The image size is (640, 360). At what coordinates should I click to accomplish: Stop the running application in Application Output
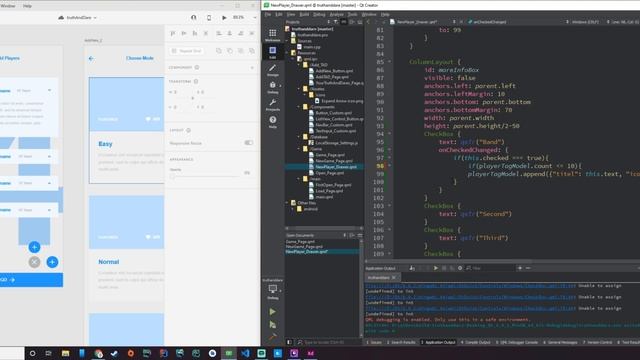click(444, 268)
